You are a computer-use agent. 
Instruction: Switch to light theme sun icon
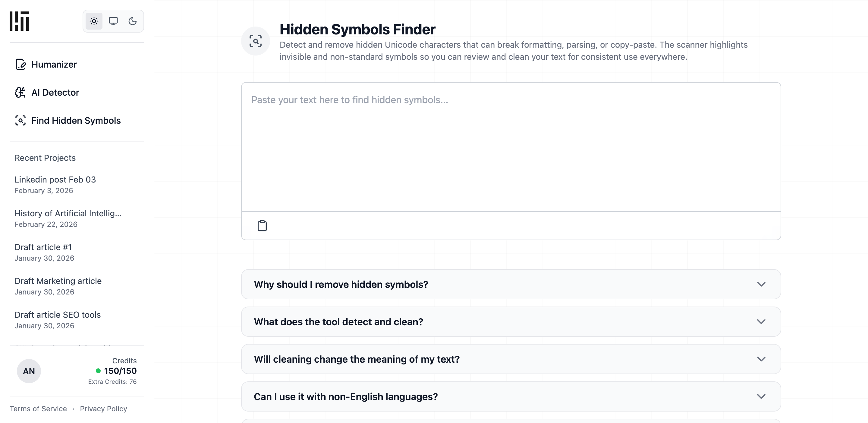[x=94, y=21]
